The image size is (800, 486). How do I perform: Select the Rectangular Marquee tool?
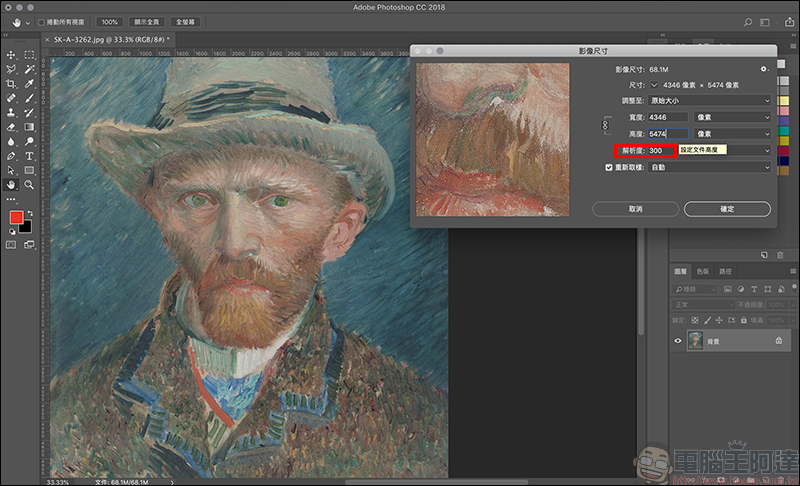coord(30,55)
